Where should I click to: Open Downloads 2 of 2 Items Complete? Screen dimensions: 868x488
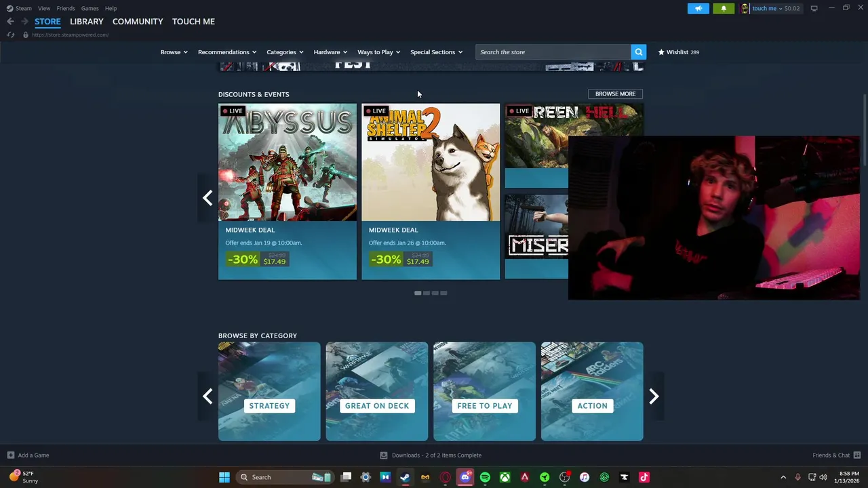431,455
